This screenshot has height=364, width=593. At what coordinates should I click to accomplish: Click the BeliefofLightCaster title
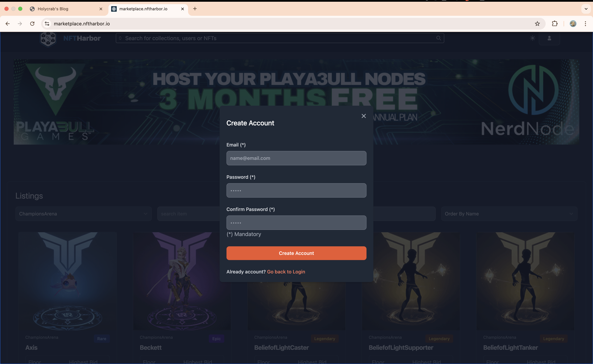(x=281, y=348)
